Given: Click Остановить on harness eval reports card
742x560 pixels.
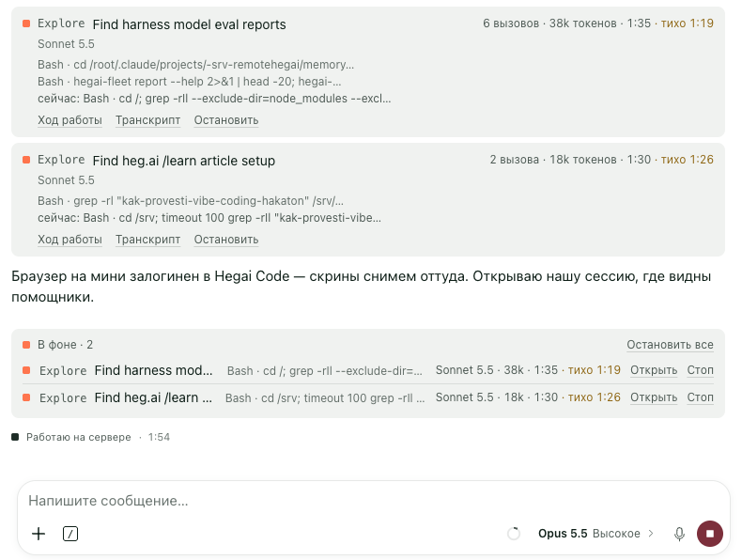Looking at the screenshot, I should 226,120.
